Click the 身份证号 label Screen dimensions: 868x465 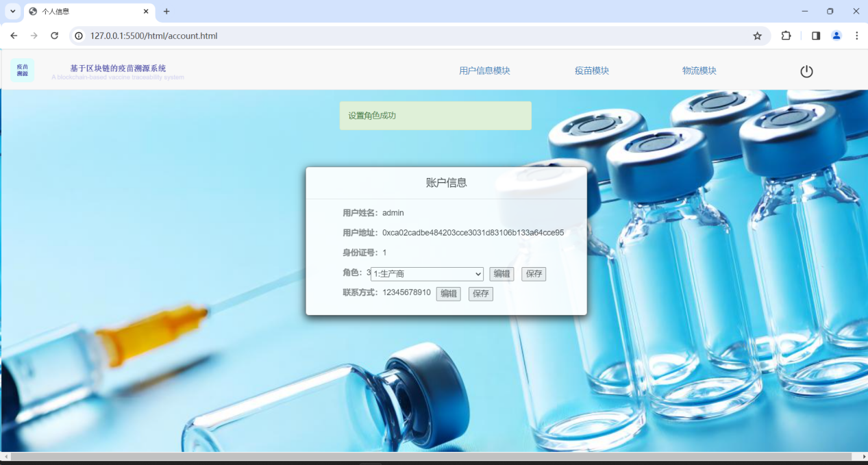pyautogui.click(x=360, y=253)
